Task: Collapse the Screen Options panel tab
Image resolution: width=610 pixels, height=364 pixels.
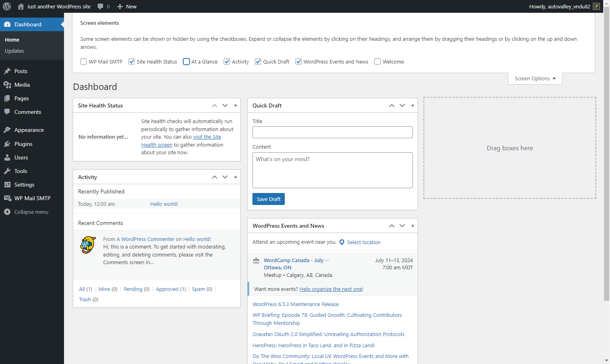Action: (535, 79)
